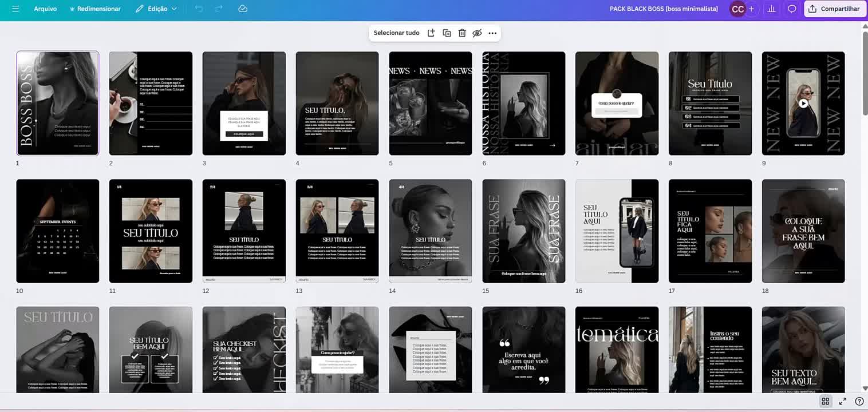Duplicate the selected page
Viewport: 868px width, 412px height.
pos(447,33)
